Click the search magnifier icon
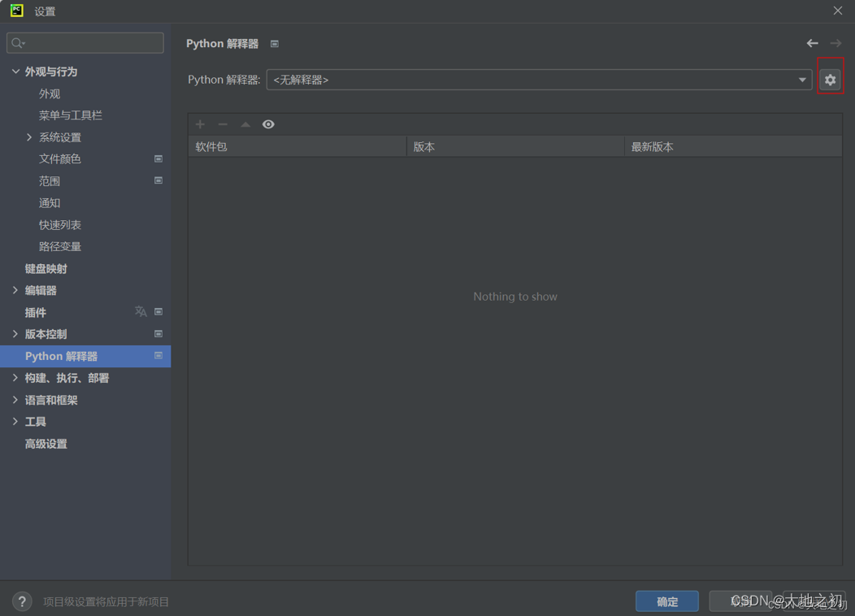 18,43
